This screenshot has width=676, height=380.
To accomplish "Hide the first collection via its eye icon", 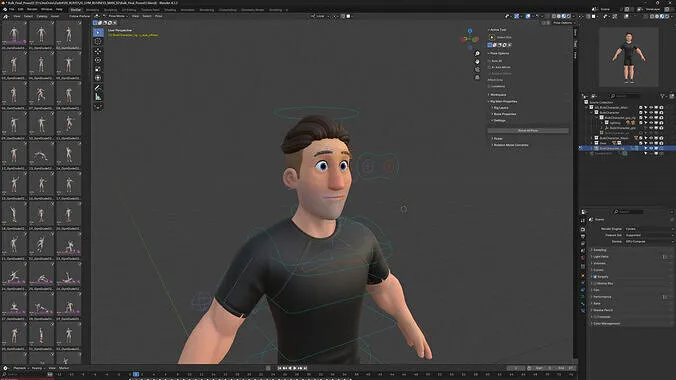I will (651, 107).
